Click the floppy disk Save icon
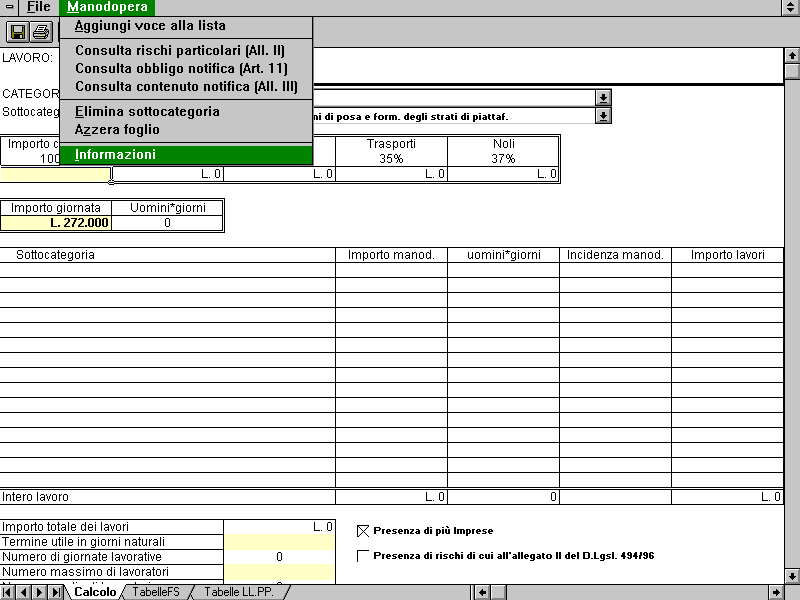This screenshot has height=600, width=800. tap(18, 32)
